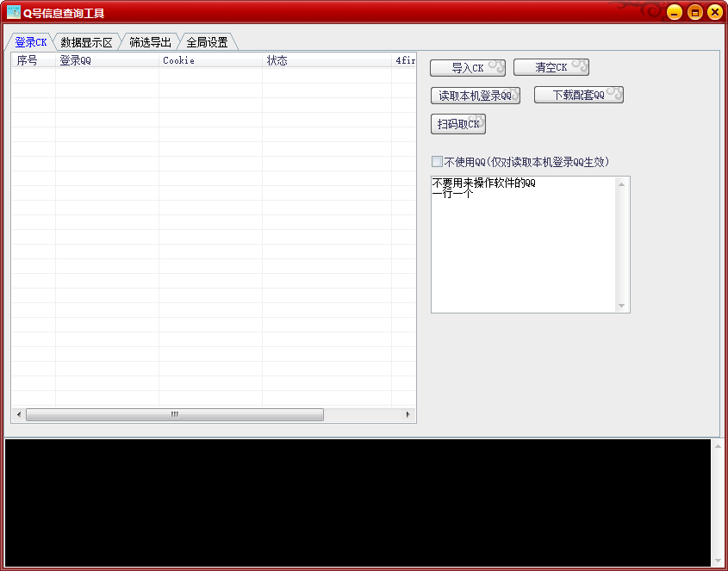The image size is (728, 571).
Task: Maximize the Q号信息查询工具 window
Action: point(694,12)
